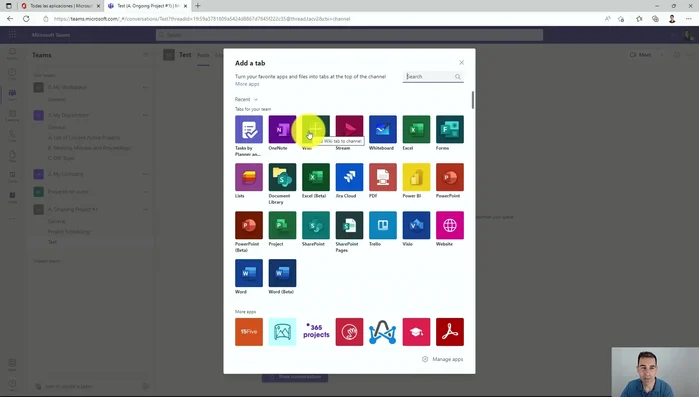Add the Jira Cloud app

[349, 177]
